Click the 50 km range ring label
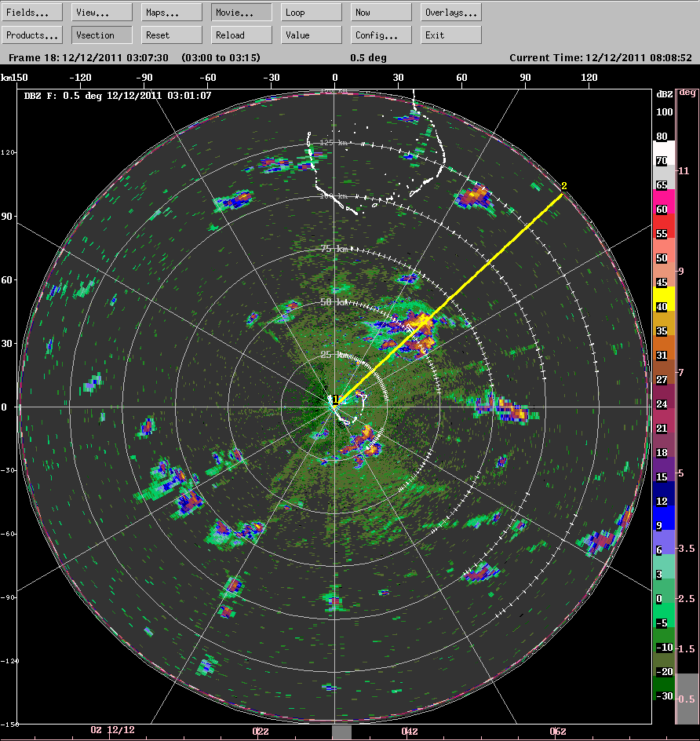The image size is (700, 741). 334,301
